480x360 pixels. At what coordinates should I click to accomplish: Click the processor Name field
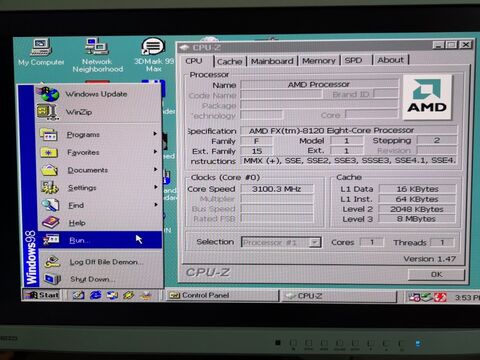pyautogui.click(x=319, y=84)
